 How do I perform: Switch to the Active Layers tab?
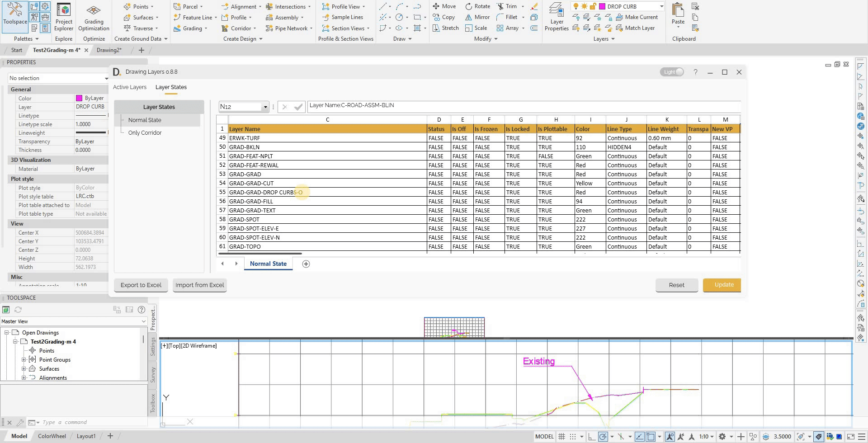click(x=130, y=87)
